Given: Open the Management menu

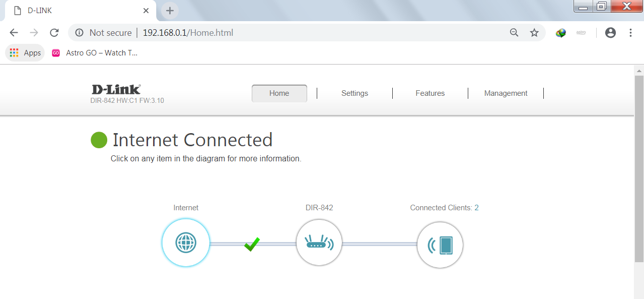Looking at the screenshot, I should [506, 93].
